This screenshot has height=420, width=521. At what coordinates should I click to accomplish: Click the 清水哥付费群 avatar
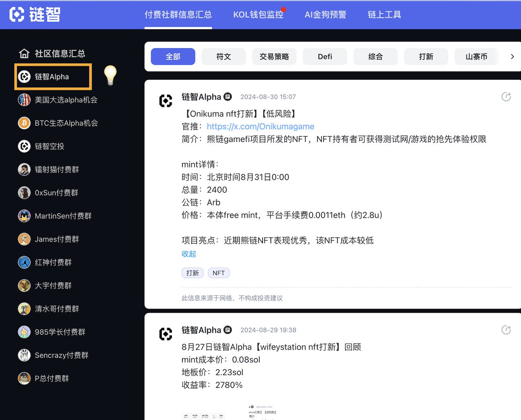point(24,309)
